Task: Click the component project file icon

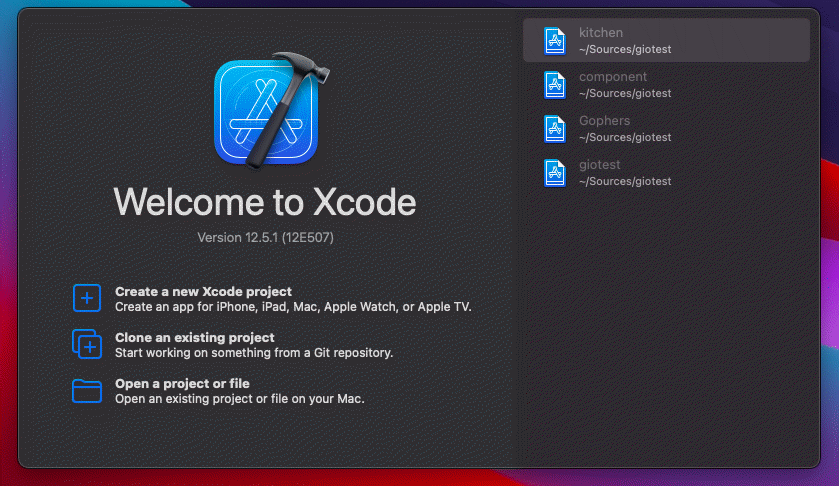Action: click(x=555, y=85)
